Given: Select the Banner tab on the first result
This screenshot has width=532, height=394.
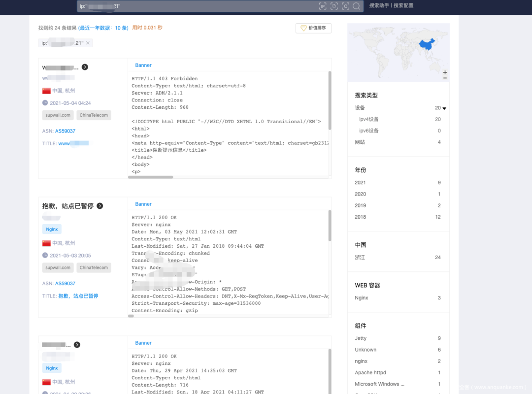Looking at the screenshot, I should pos(143,65).
